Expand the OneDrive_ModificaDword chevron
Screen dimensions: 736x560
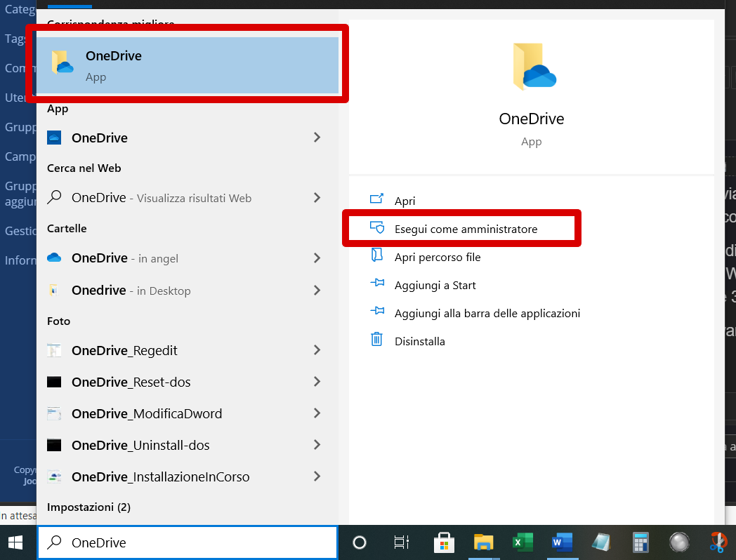tap(317, 413)
